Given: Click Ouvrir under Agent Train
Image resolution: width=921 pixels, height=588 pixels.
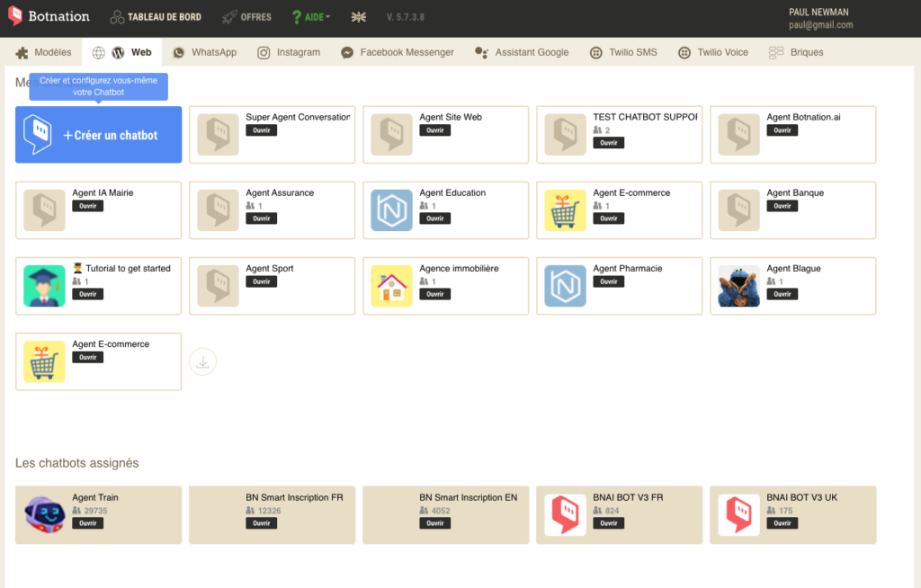Looking at the screenshot, I should pyautogui.click(x=88, y=523).
